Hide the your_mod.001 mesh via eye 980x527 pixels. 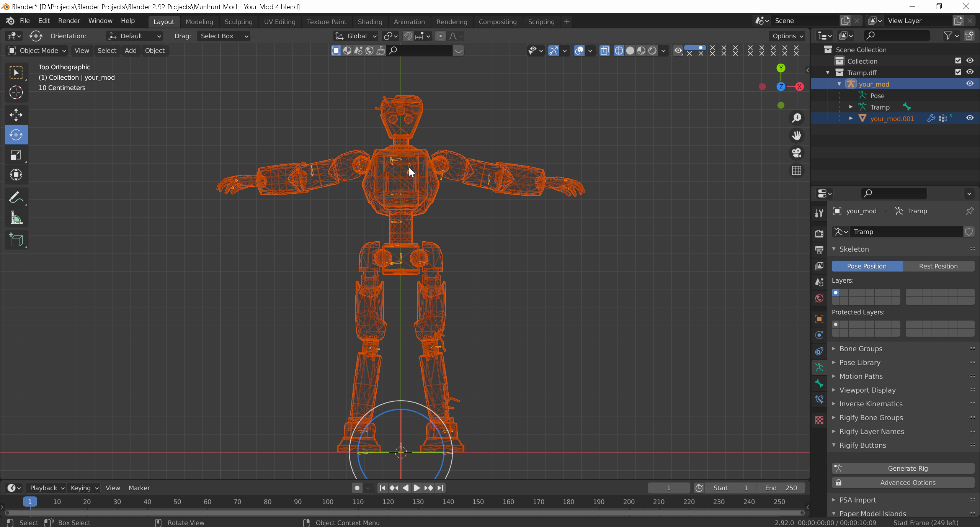pos(970,118)
